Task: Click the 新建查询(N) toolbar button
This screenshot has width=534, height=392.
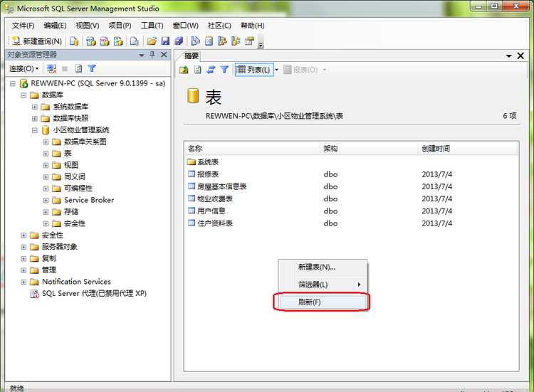Action: pyautogui.click(x=36, y=41)
